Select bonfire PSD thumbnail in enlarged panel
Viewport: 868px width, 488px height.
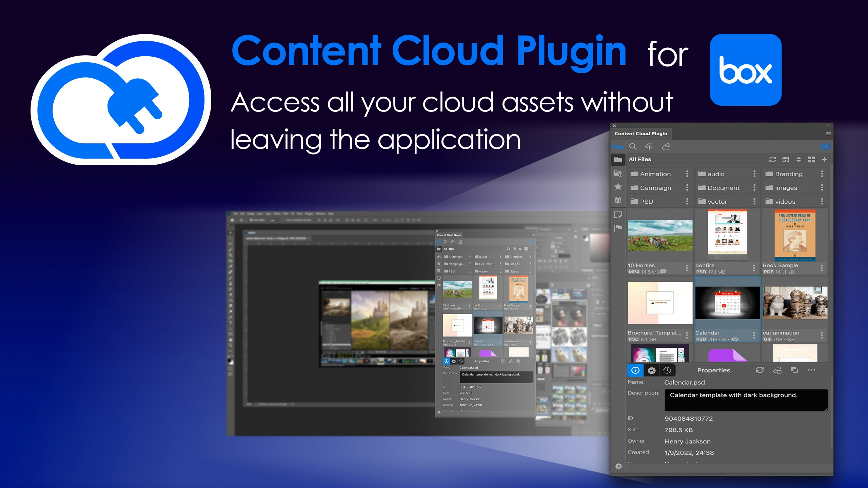point(727,235)
